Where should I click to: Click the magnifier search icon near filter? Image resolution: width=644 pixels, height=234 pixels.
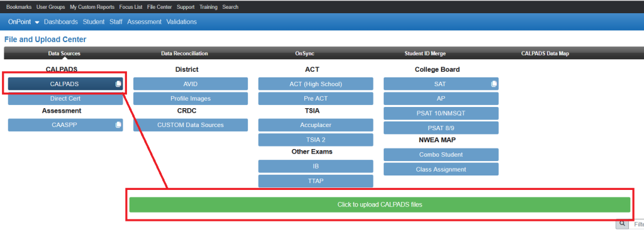click(x=622, y=224)
